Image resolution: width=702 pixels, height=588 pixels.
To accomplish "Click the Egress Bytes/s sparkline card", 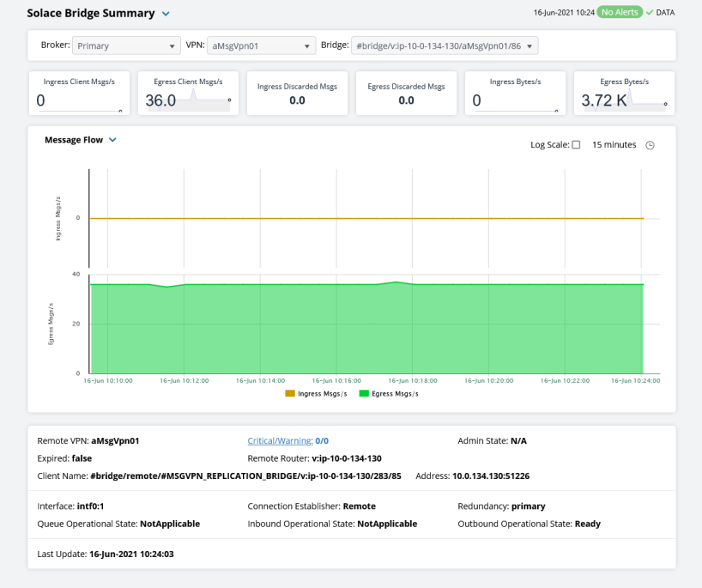I will pos(623,93).
